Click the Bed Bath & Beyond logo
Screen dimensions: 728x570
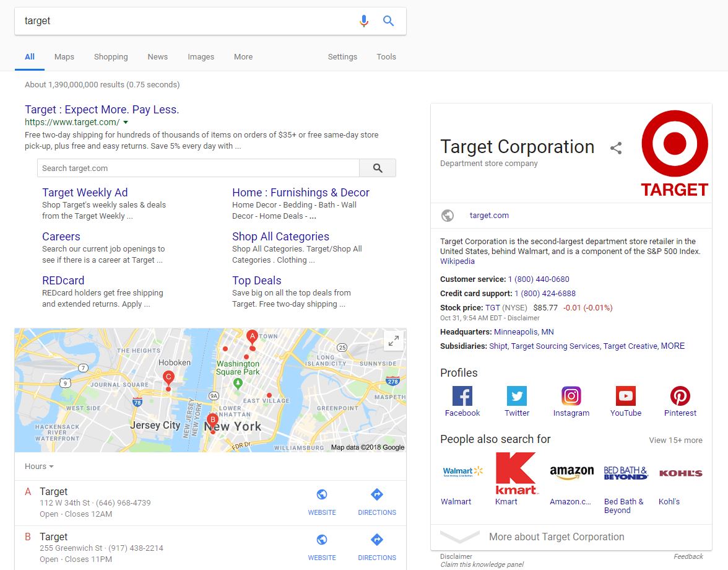point(625,473)
